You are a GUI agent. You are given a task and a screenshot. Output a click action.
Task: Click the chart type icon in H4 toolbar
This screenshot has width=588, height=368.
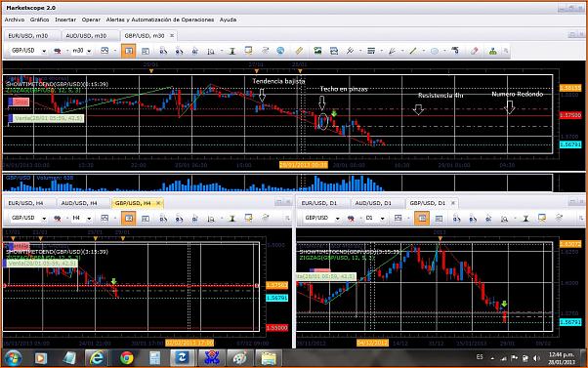105,218
